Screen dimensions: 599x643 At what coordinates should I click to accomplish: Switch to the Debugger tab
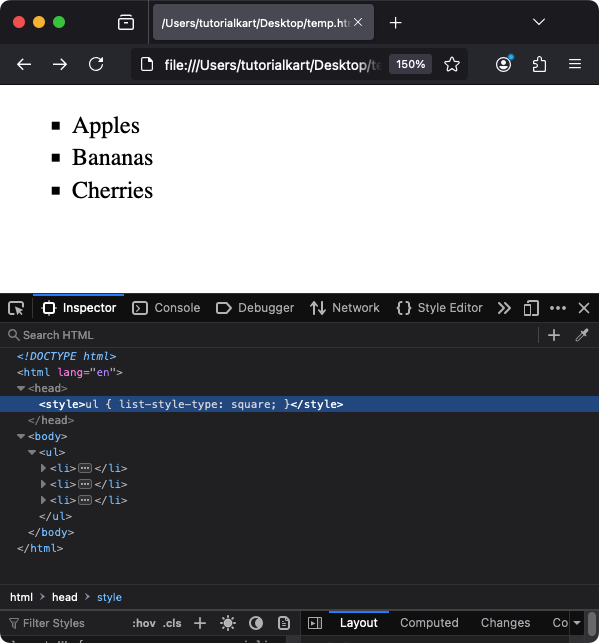(x=255, y=308)
